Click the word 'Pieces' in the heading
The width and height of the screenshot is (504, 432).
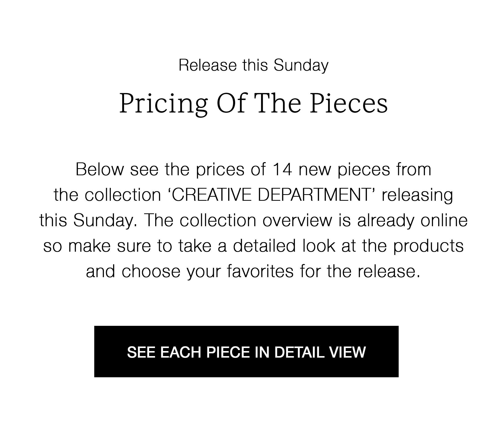click(x=349, y=103)
